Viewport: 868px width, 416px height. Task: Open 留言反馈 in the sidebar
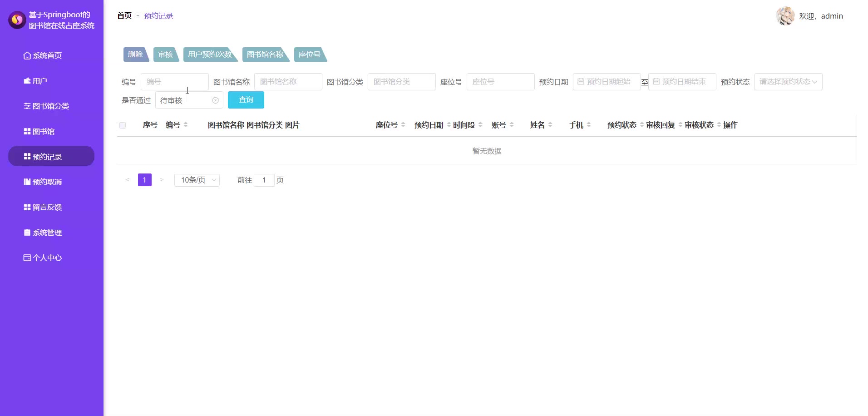coord(51,207)
